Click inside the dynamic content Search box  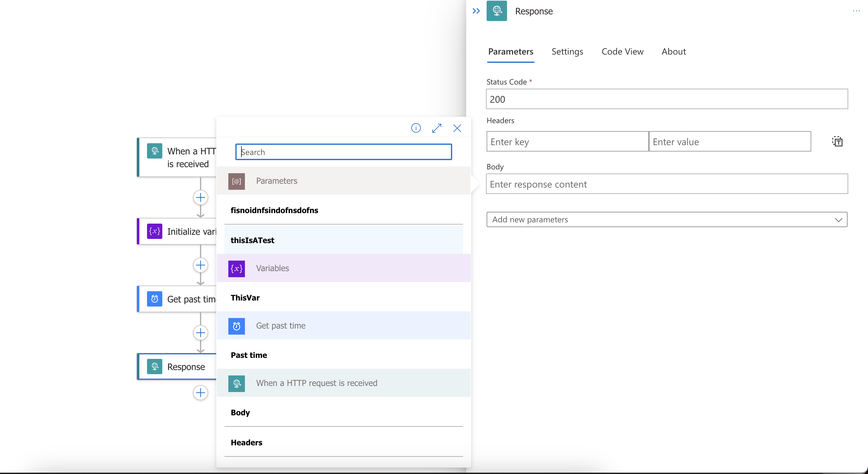coord(343,152)
